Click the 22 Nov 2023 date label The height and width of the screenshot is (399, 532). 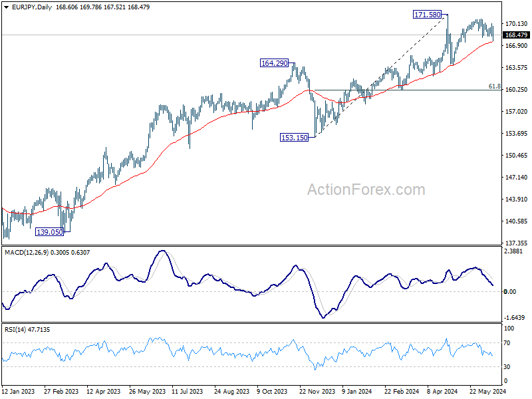coord(317,392)
